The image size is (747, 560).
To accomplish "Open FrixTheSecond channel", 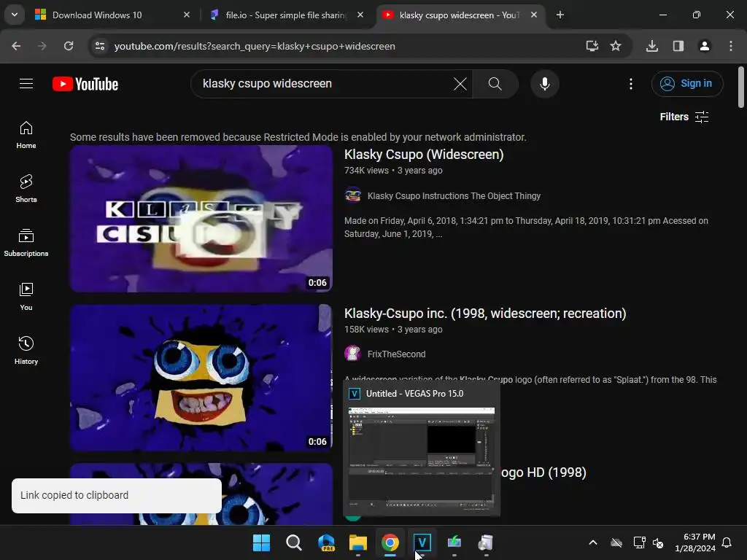I will (396, 354).
